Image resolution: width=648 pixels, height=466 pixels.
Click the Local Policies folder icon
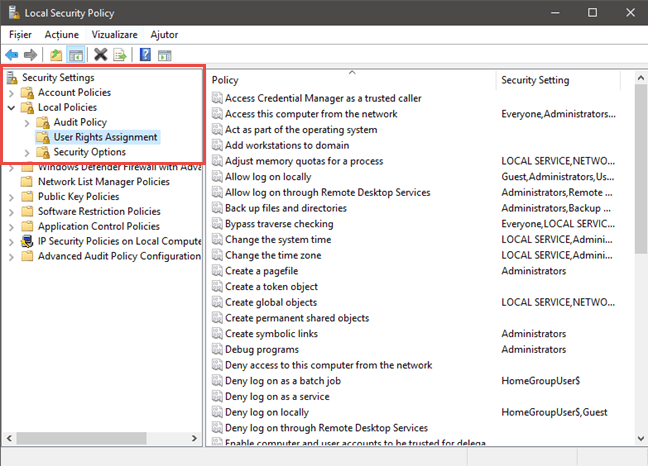point(27,107)
